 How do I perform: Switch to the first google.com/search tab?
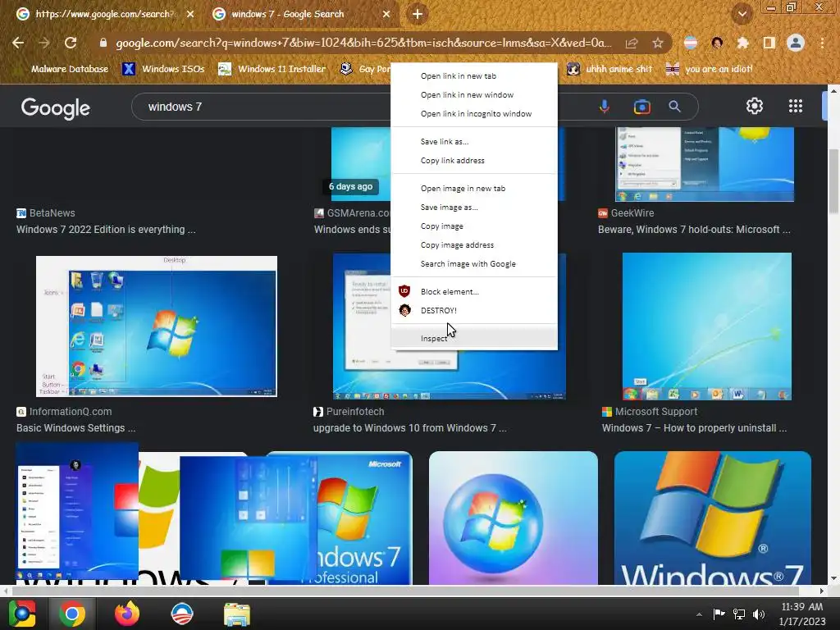105,15
